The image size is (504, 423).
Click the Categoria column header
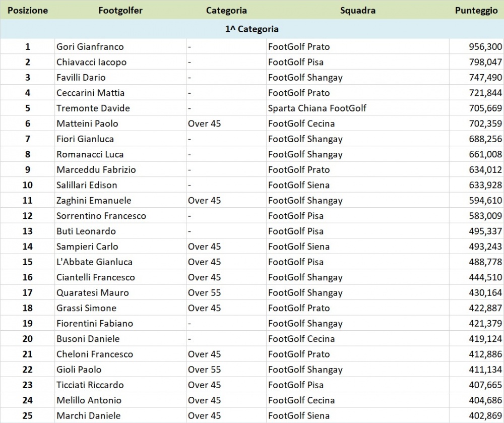[226, 10]
